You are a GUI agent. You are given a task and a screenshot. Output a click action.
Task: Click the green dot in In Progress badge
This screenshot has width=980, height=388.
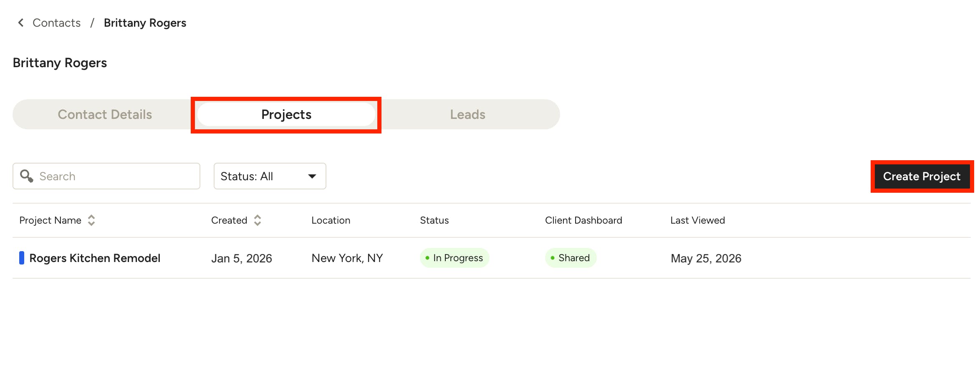[x=427, y=258]
